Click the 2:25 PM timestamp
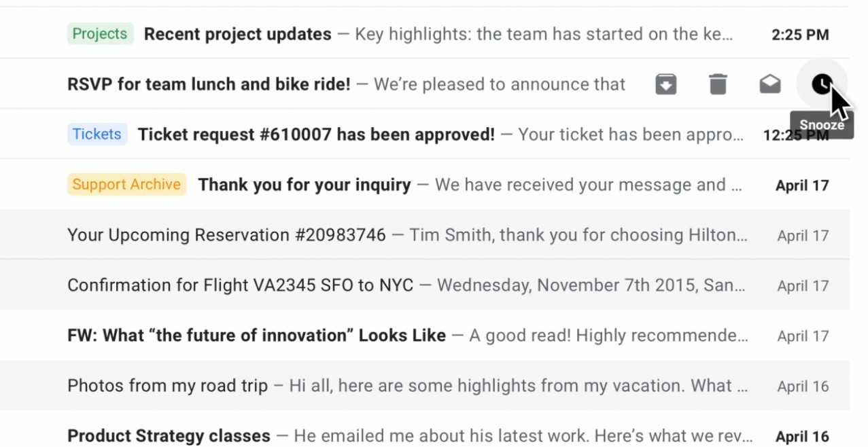 pyautogui.click(x=800, y=35)
